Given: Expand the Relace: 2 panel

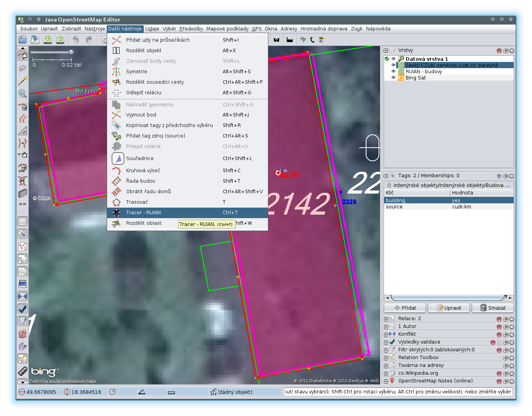Looking at the screenshot, I should point(386,319).
